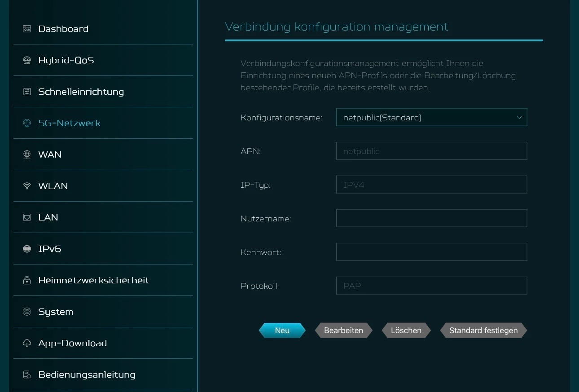Click the IP-Typ field showing IPV4
The height and width of the screenshot is (392, 579).
(431, 185)
